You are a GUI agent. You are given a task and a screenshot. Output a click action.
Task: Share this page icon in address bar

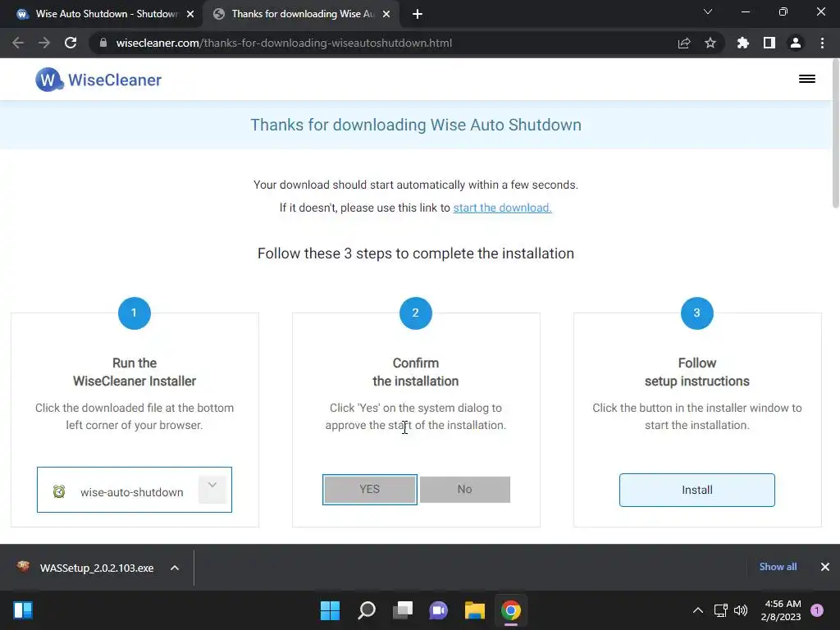(684, 43)
